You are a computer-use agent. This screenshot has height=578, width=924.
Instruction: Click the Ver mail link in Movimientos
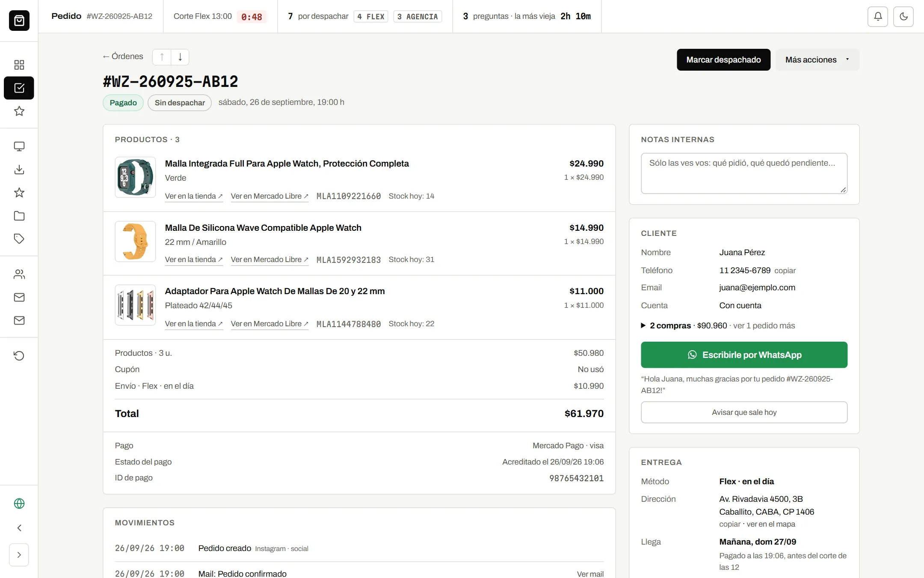[590, 574]
